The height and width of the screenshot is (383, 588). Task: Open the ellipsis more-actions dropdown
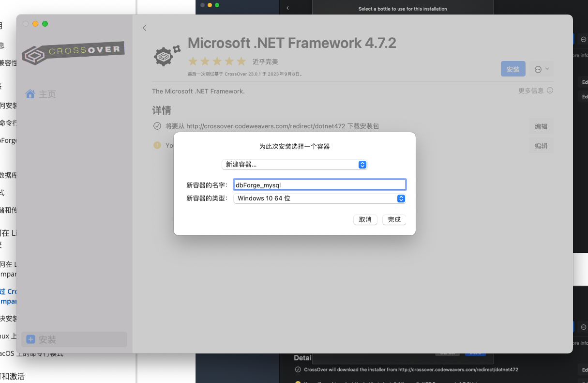click(542, 69)
